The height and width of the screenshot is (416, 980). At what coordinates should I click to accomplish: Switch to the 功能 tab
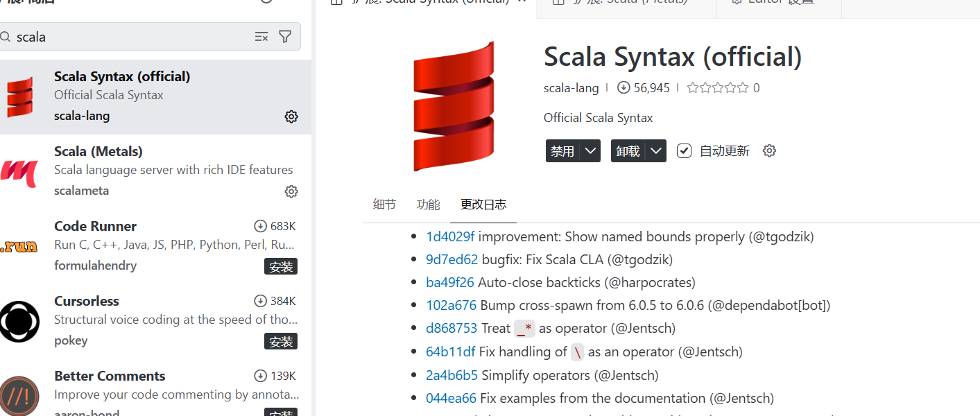(428, 205)
